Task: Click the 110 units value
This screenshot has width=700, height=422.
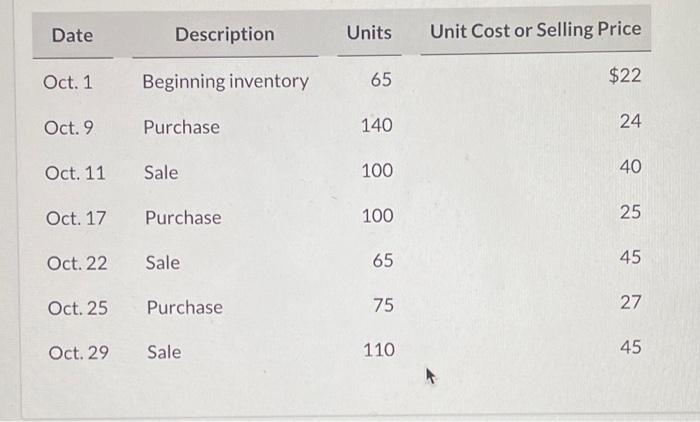Action: (379, 350)
